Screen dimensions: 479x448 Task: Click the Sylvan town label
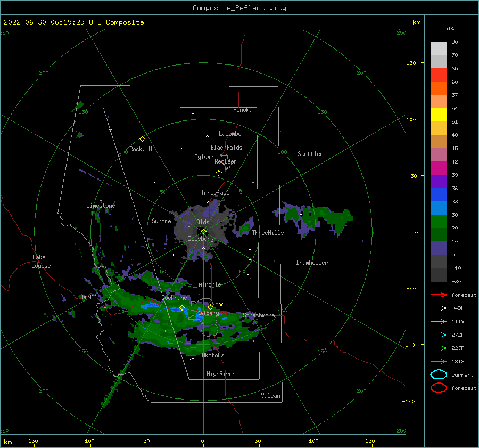coord(204,157)
